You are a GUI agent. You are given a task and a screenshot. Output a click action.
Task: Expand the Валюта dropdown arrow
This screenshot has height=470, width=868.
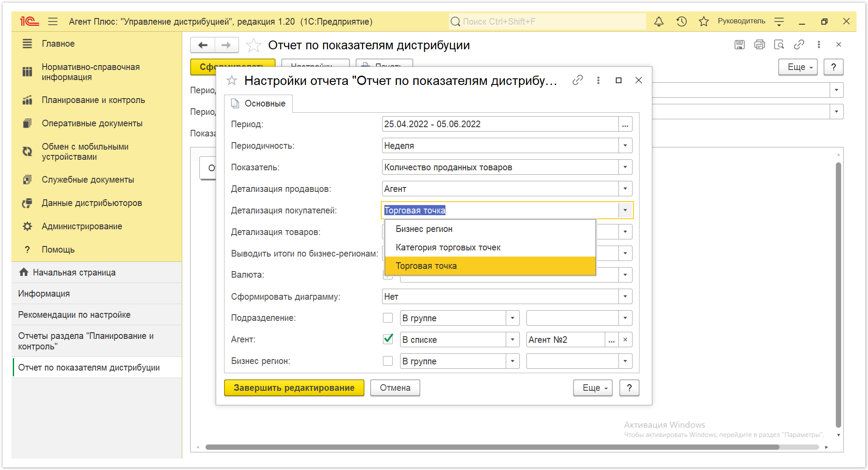point(625,275)
